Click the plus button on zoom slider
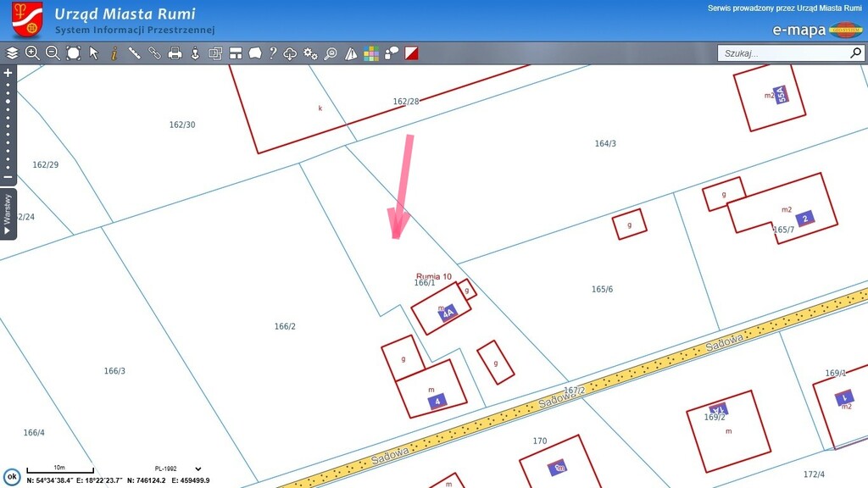This screenshot has width=868, height=488. point(8,73)
